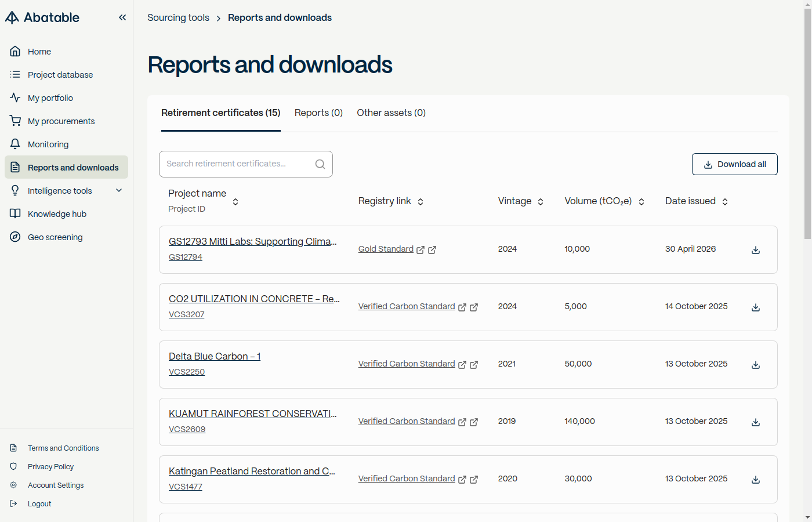812x522 pixels.
Task: Click the Home house icon
Action: pyautogui.click(x=15, y=51)
